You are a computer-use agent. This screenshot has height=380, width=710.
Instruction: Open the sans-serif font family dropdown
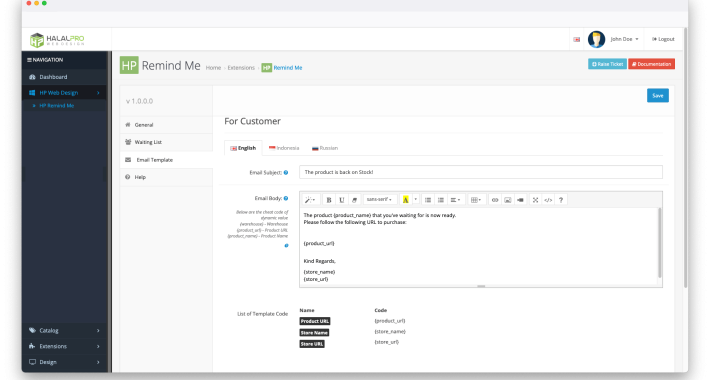point(379,200)
